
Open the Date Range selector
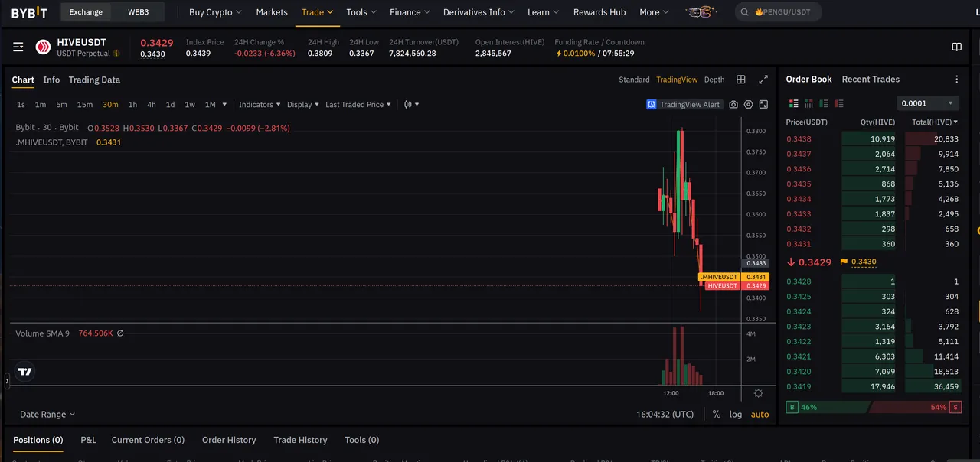[47, 414]
